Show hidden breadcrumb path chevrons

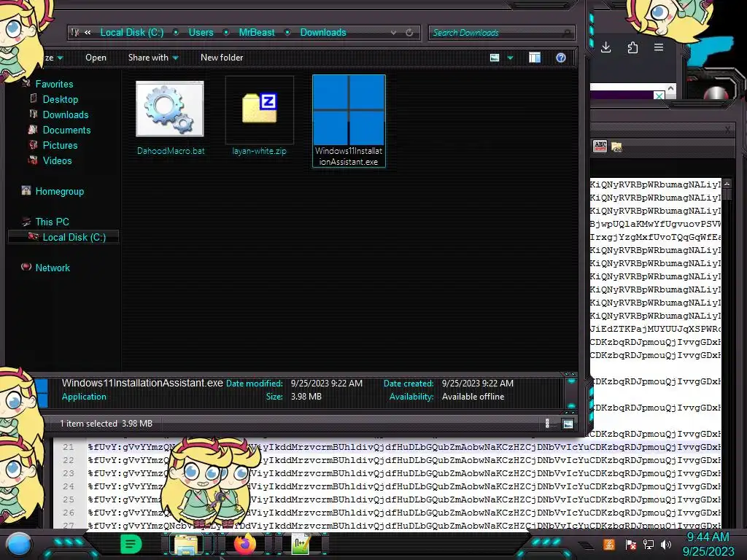(88, 32)
